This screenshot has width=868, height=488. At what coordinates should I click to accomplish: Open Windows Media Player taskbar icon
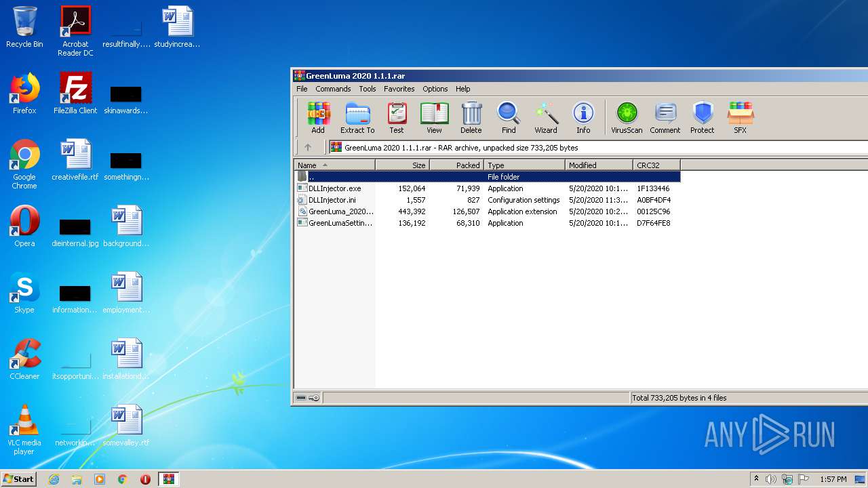pos(100,479)
